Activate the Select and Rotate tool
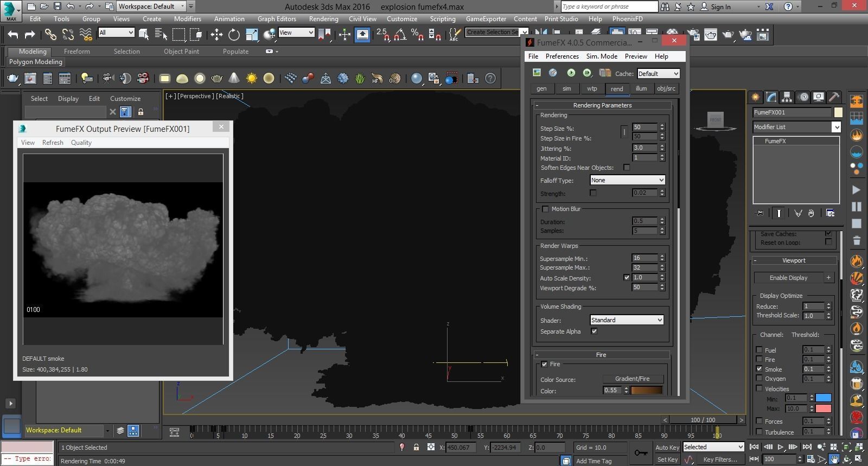Image resolution: width=868 pixels, height=466 pixels. pos(234,35)
